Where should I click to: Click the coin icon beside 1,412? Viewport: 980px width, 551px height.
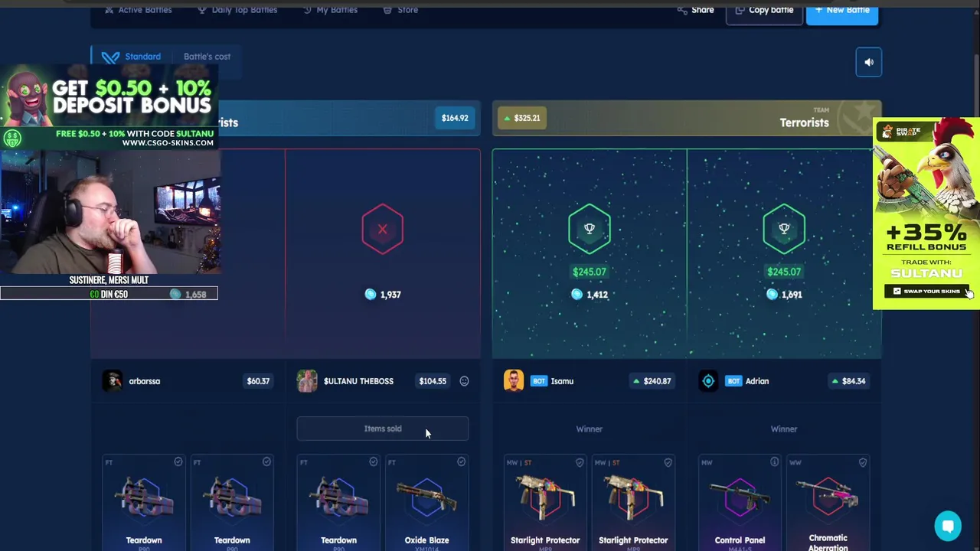[x=577, y=295]
